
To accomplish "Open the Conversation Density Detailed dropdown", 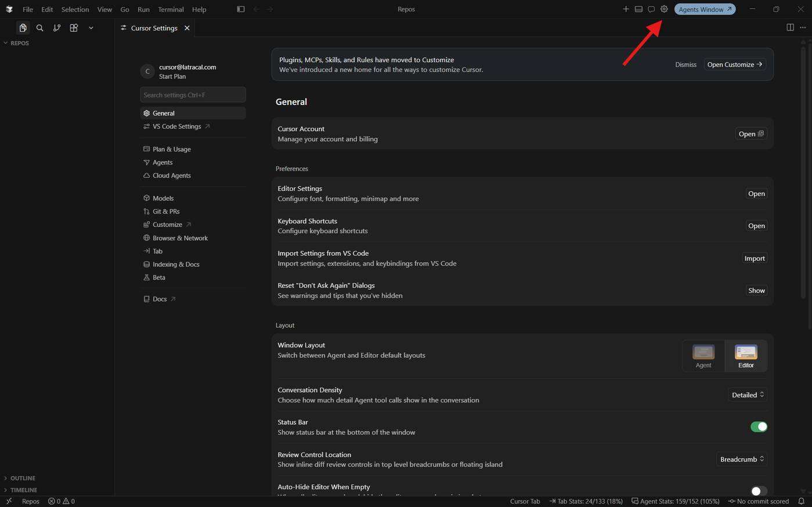I will (x=748, y=395).
